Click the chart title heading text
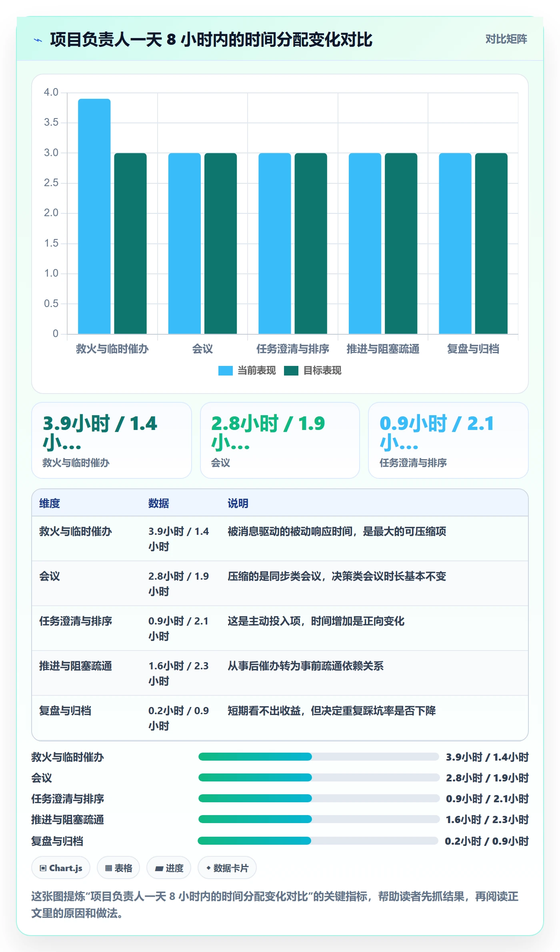Image resolution: width=560 pixels, height=952 pixels. coord(211,40)
